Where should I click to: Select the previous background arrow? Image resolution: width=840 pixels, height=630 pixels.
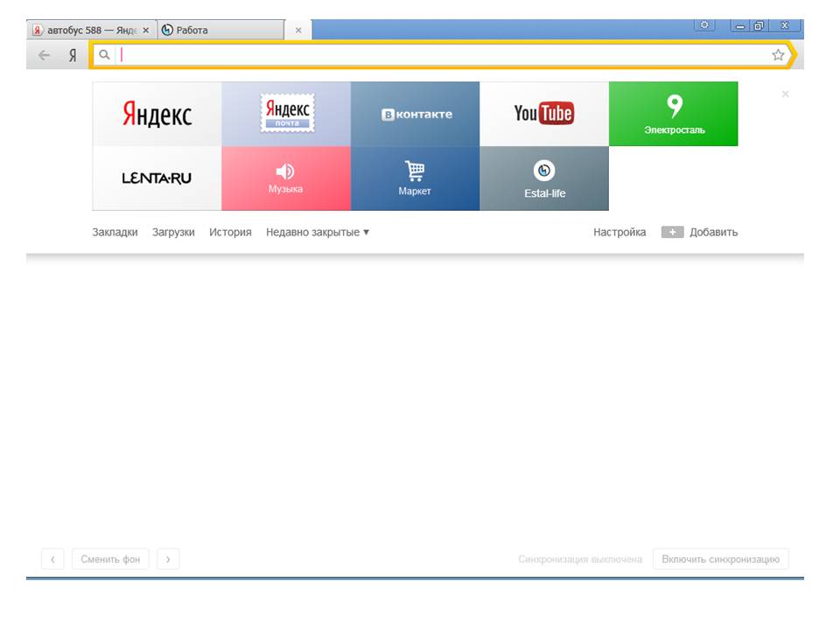(x=52, y=559)
